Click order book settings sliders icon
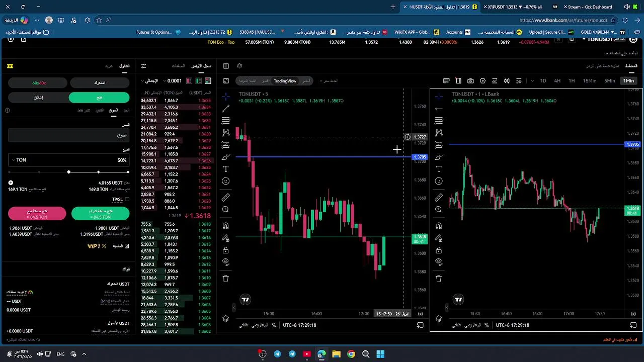The image size is (644, 362). pyautogui.click(x=143, y=66)
